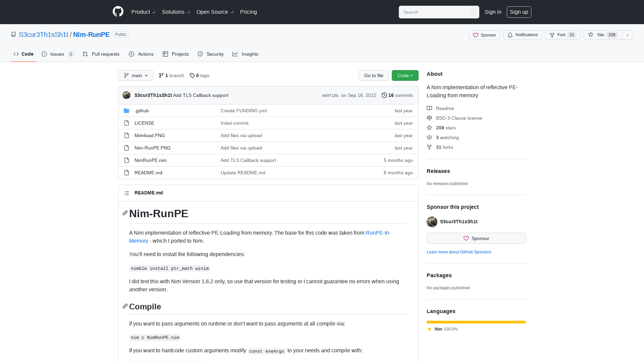Click the file icon next to README.md row

tap(126, 173)
